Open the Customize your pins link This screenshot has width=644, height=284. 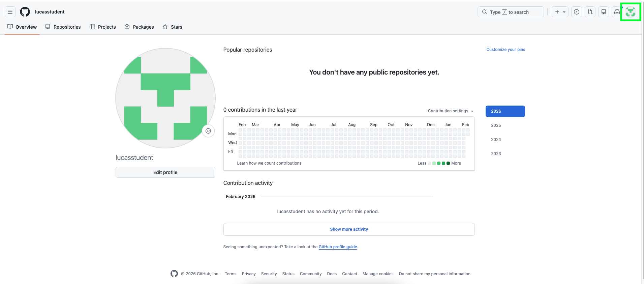pos(505,50)
